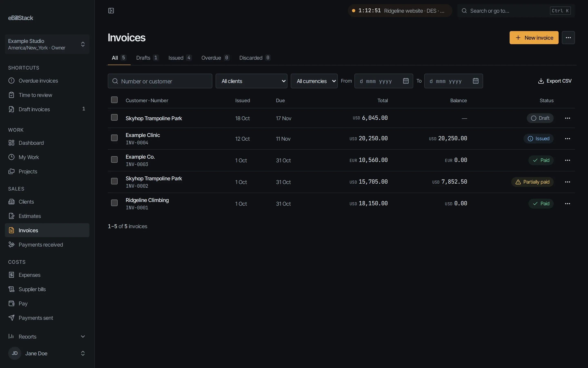This screenshot has width=588, height=368.
Task: Open row actions for INV-0002
Action: (x=567, y=182)
